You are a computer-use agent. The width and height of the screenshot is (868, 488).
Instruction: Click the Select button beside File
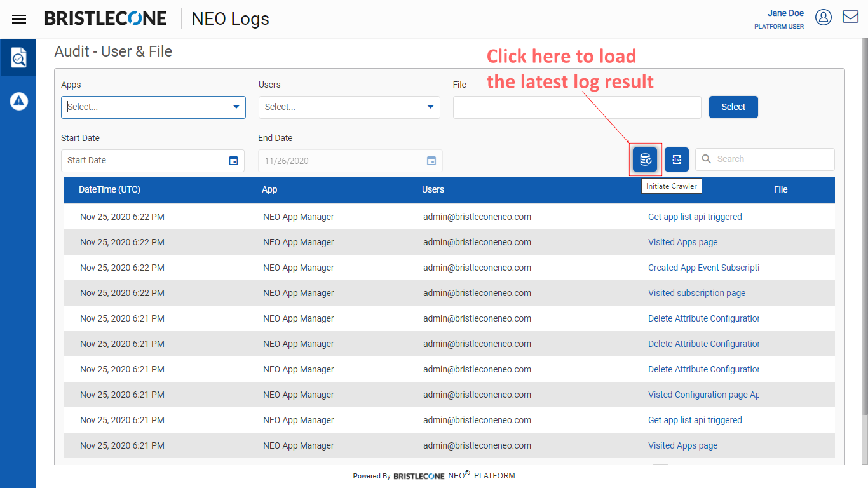(733, 107)
